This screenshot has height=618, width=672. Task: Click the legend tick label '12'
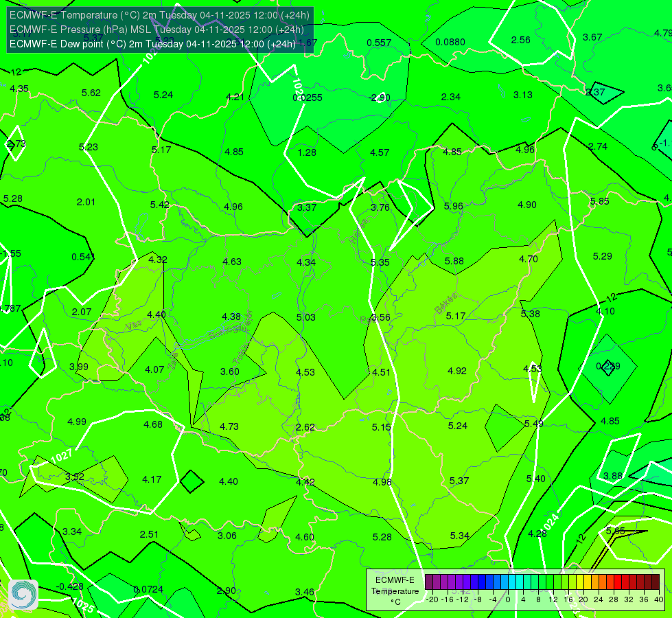point(553,599)
